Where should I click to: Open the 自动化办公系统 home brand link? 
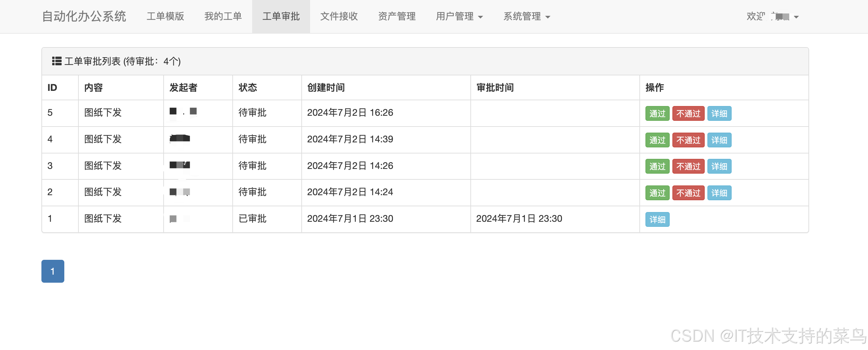[x=84, y=16]
